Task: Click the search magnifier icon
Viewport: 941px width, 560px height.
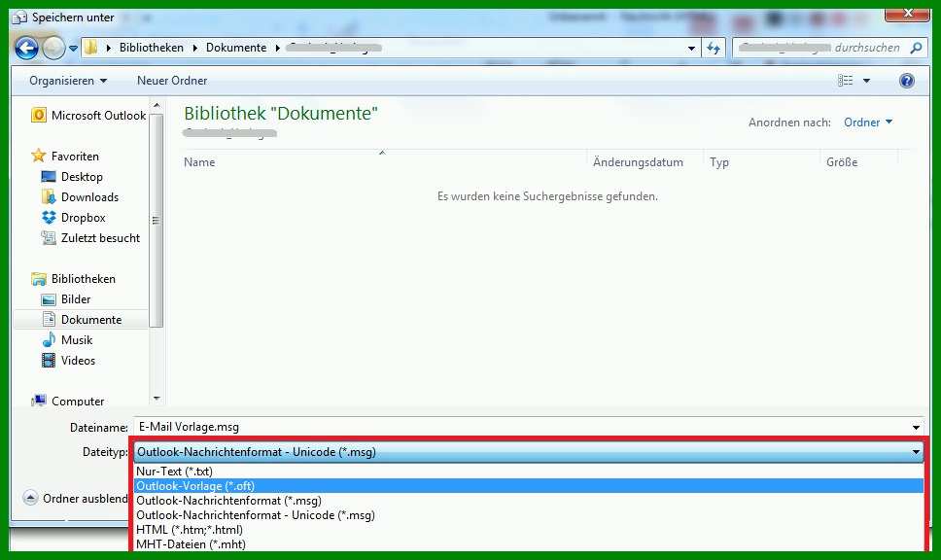Action: [x=916, y=48]
